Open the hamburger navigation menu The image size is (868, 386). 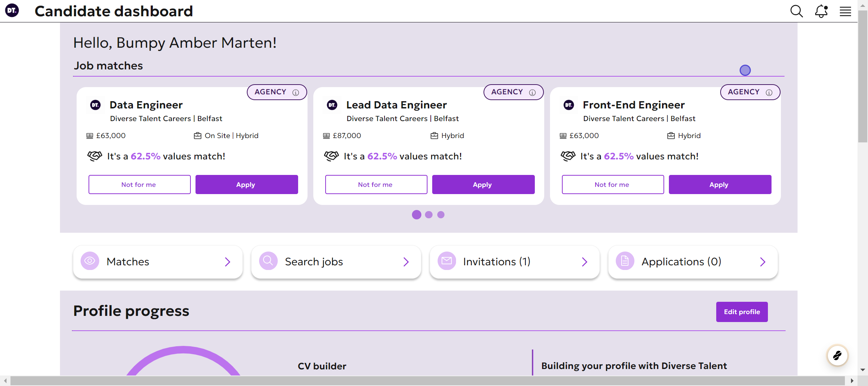click(x=845, y=11)
